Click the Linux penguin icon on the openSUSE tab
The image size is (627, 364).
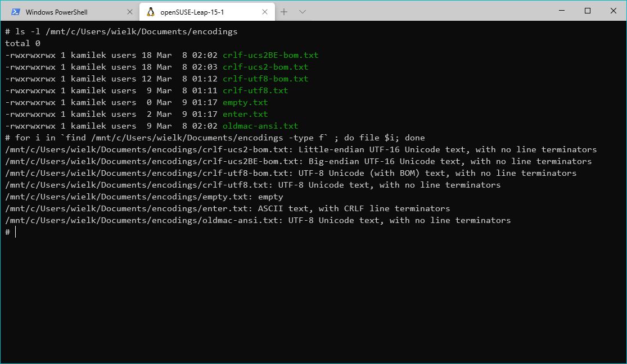click(150, 12)
